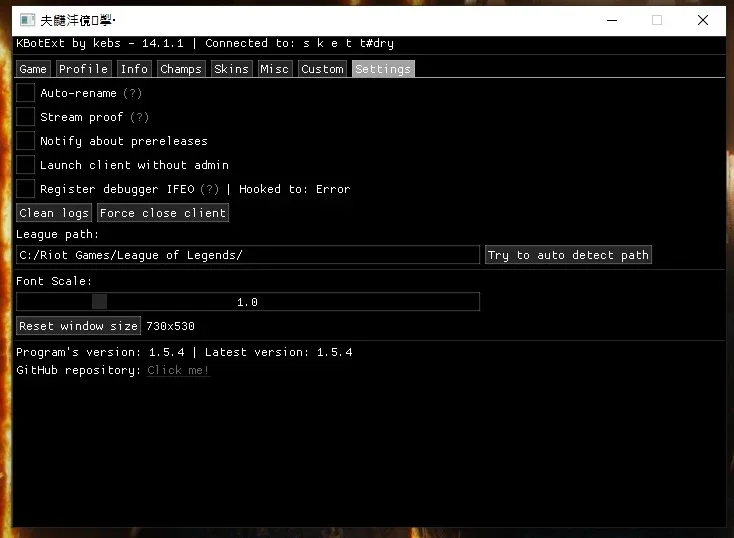Click the IFEO (?) help marker
This screenshot has width=734, height=538.
click(x=210, y=189)
